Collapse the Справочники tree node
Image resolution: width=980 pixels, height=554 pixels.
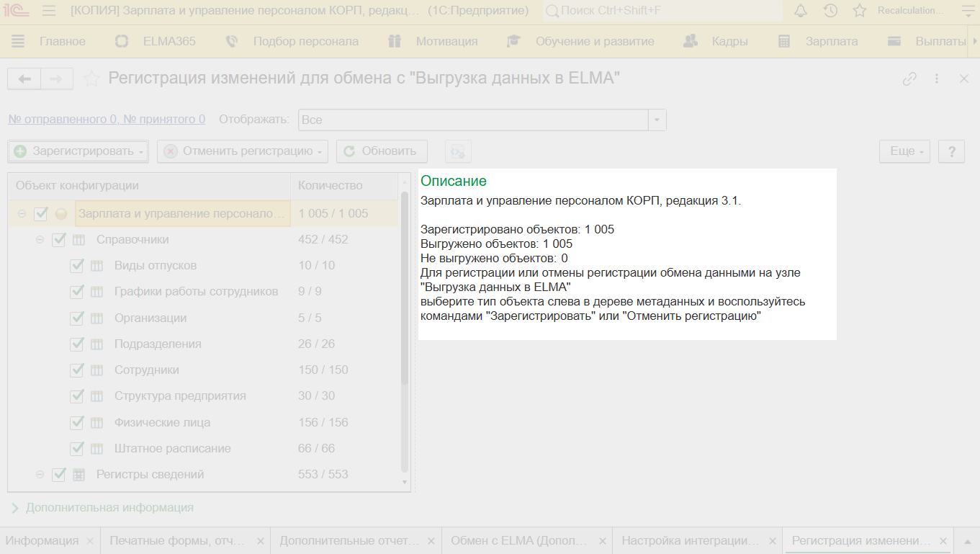[x=40, y=240]
